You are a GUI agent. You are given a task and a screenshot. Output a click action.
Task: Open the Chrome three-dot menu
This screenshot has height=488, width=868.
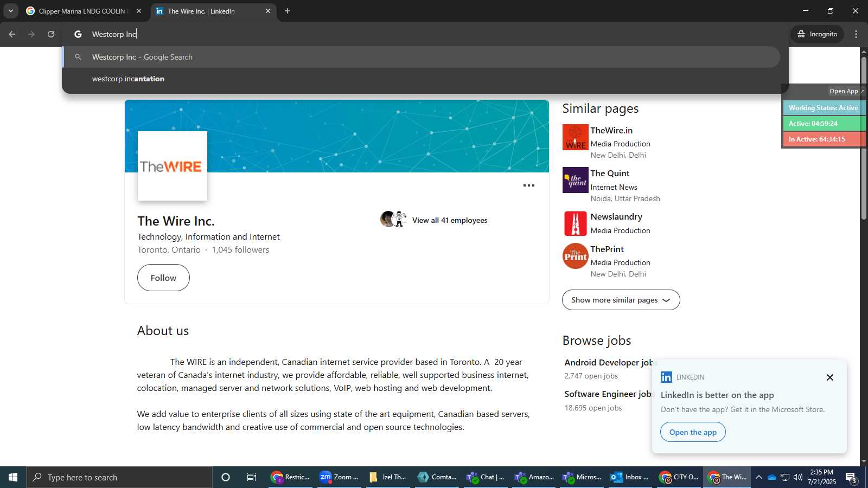[x=856, y=34]
